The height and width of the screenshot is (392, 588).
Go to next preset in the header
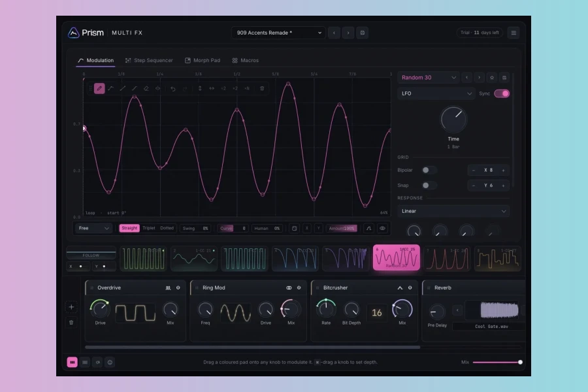pyautogui.click(x=348, y=33)
